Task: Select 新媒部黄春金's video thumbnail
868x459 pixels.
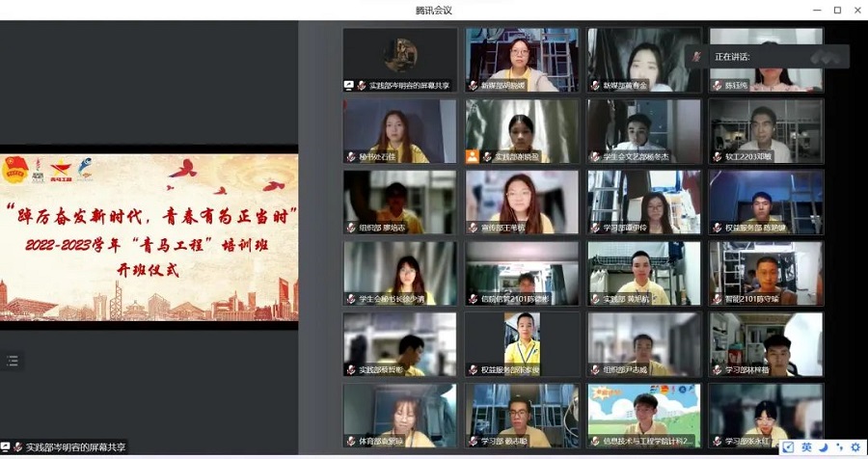Action: click(x=644, y=58)
